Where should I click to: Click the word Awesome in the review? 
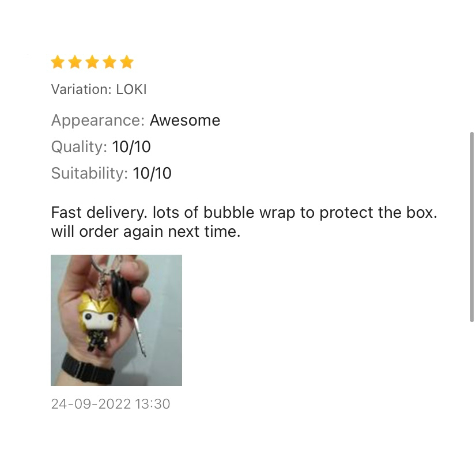pyautogui.click(x=185, y=120)
